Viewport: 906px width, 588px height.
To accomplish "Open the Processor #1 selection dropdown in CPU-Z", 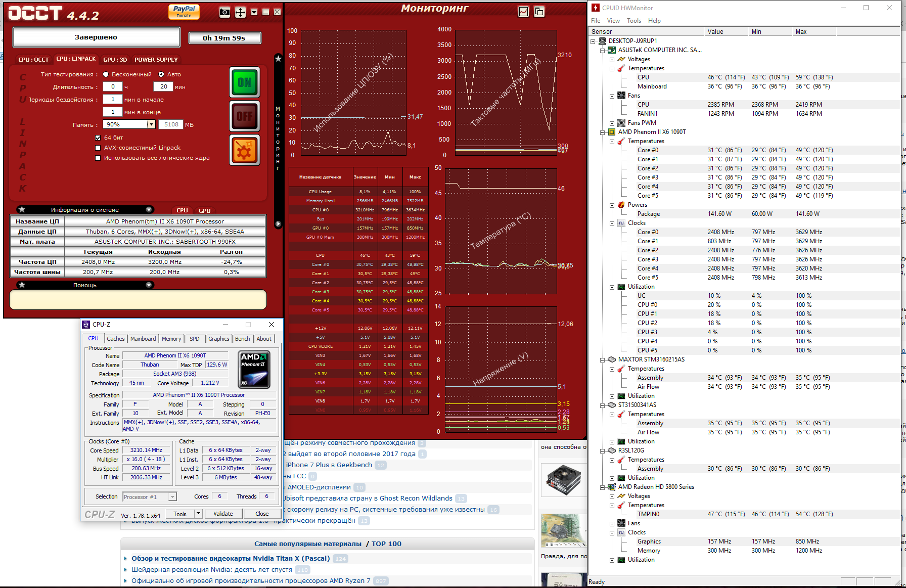I will coord(172,497).
